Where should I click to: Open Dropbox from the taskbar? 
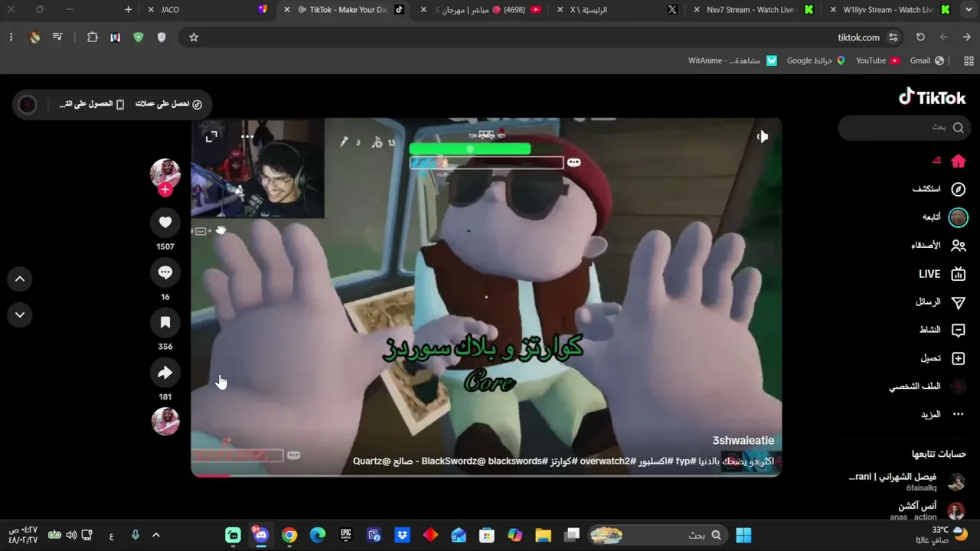click(x=402, y=535)
